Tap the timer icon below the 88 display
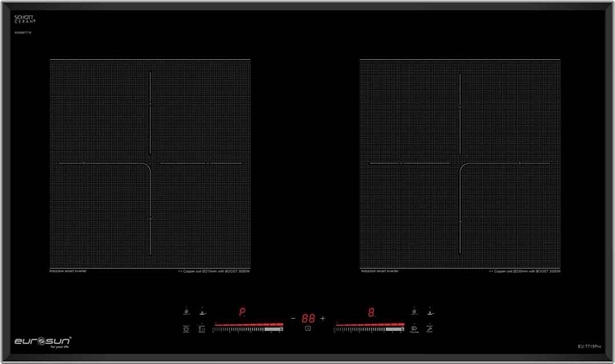 pyautogui.click(x=307, y=329)
